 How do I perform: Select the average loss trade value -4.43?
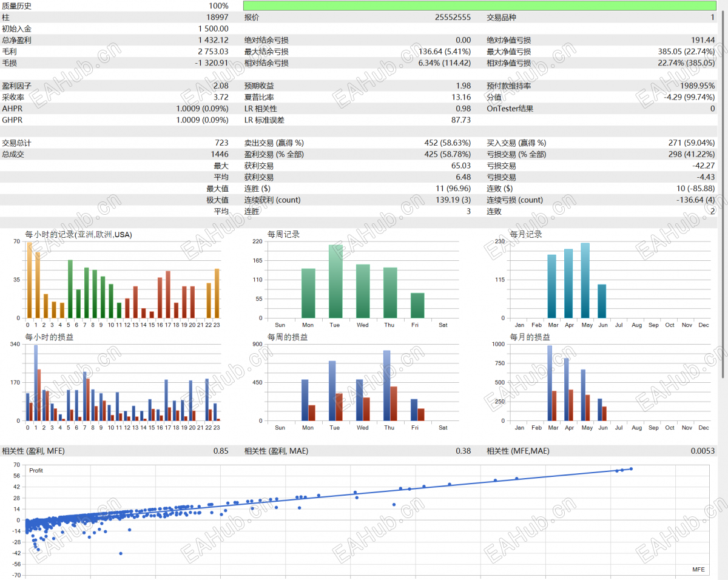(x=706, y=177)
